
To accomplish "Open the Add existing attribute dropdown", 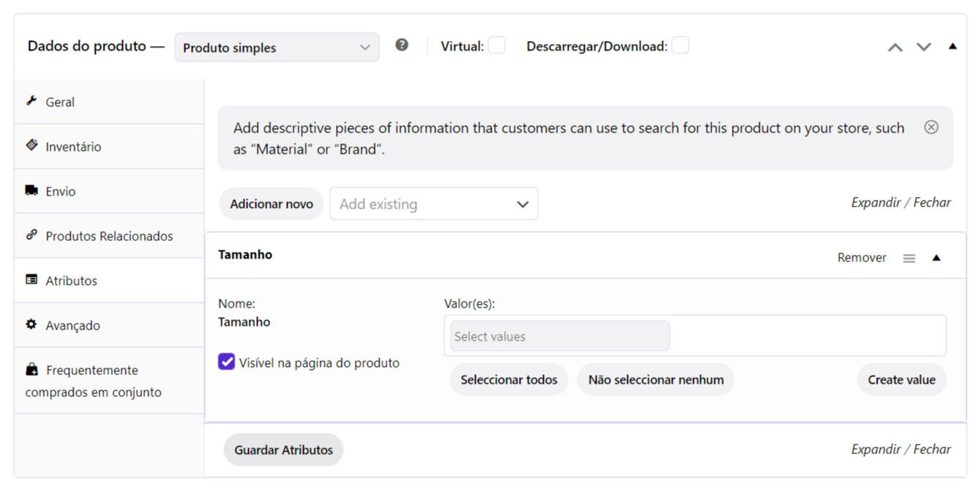I will point(434,204).
